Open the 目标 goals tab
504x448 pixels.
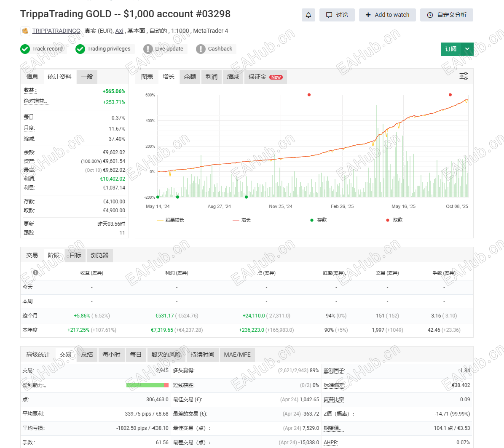pyautogui.click(x=75, y=255)
